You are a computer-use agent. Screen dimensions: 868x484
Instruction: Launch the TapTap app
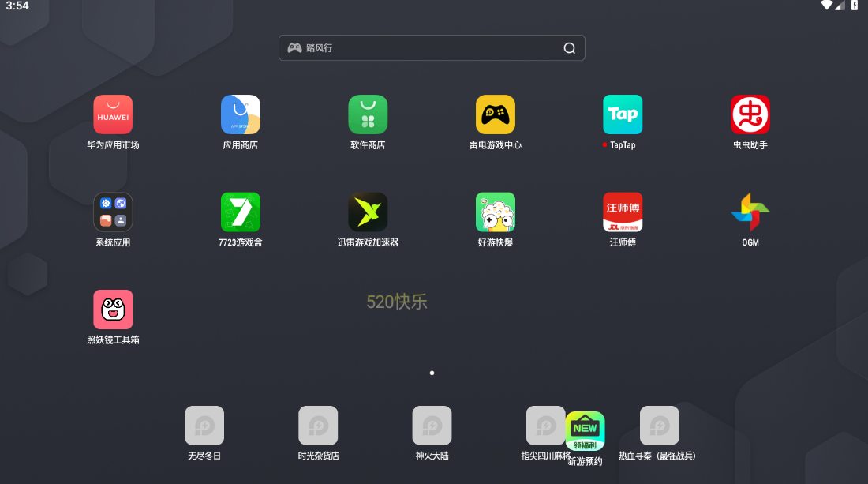pos(623,114)
